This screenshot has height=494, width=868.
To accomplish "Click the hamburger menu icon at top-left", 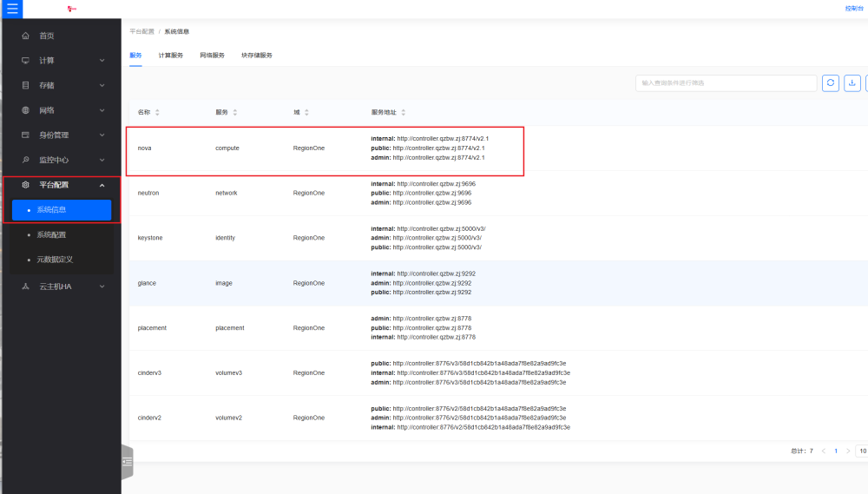I will click(12, 10).
